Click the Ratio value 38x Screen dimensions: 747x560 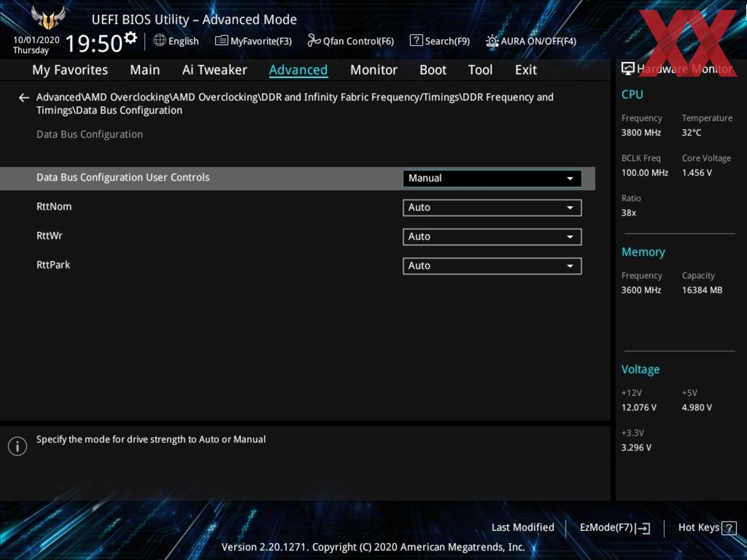(x=629, y=212)
